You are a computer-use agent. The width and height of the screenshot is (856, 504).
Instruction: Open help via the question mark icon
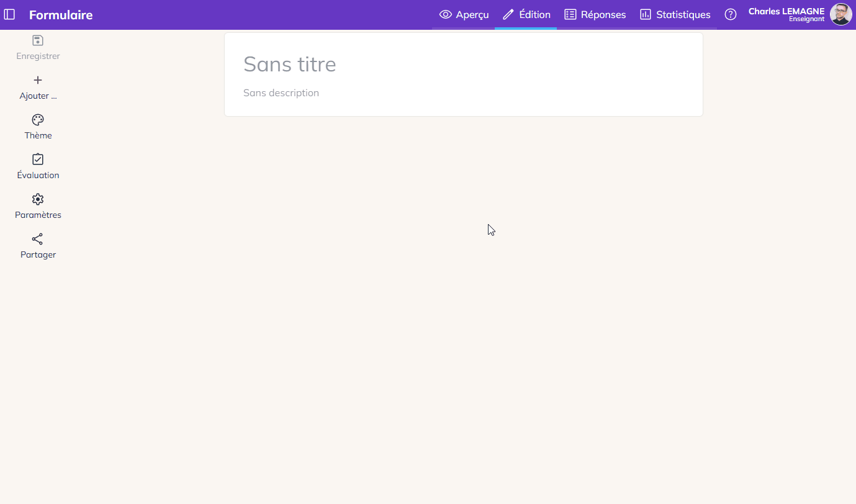tap(731, 14)
